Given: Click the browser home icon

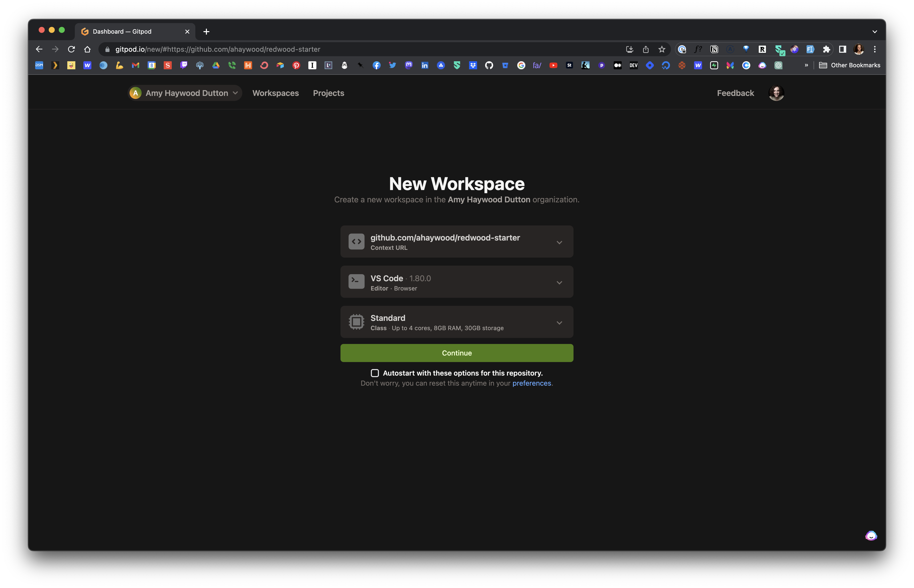Looking at the screenshot, I should point(87,49).
